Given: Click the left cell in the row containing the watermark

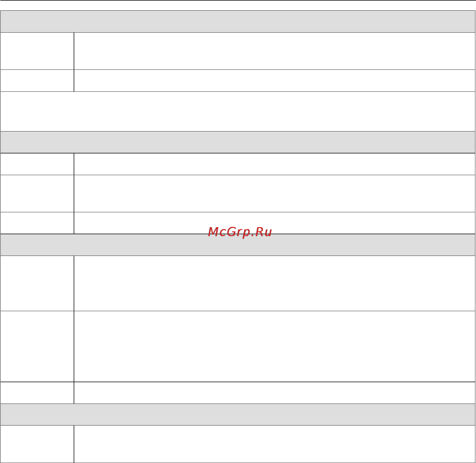Looking at the screenshot, I should (37, 223).
